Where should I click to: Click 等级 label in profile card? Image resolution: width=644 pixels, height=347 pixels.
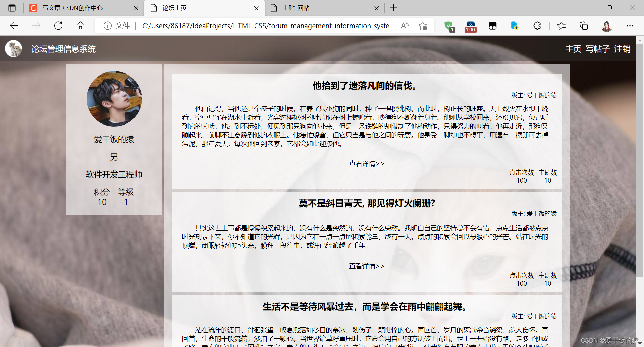pos(126,192)
